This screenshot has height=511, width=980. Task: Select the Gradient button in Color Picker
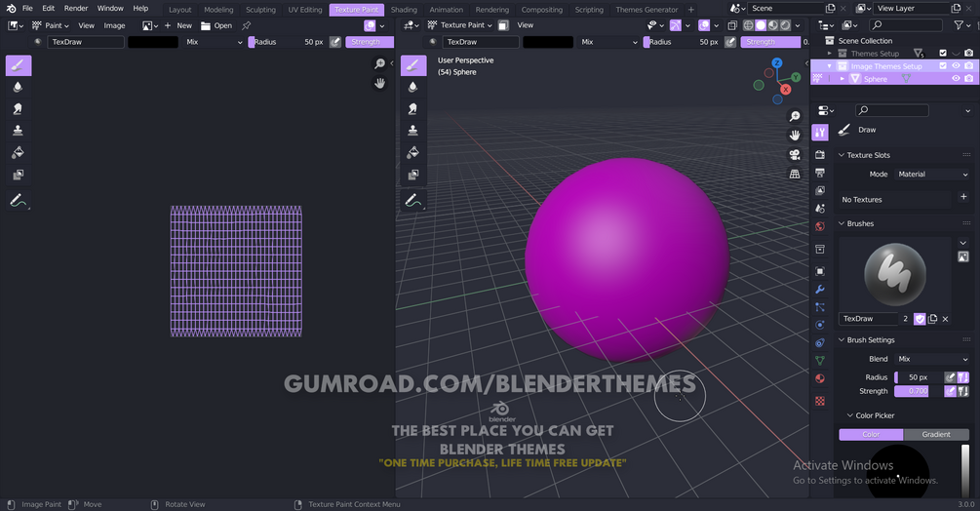[x=936, y=434]
